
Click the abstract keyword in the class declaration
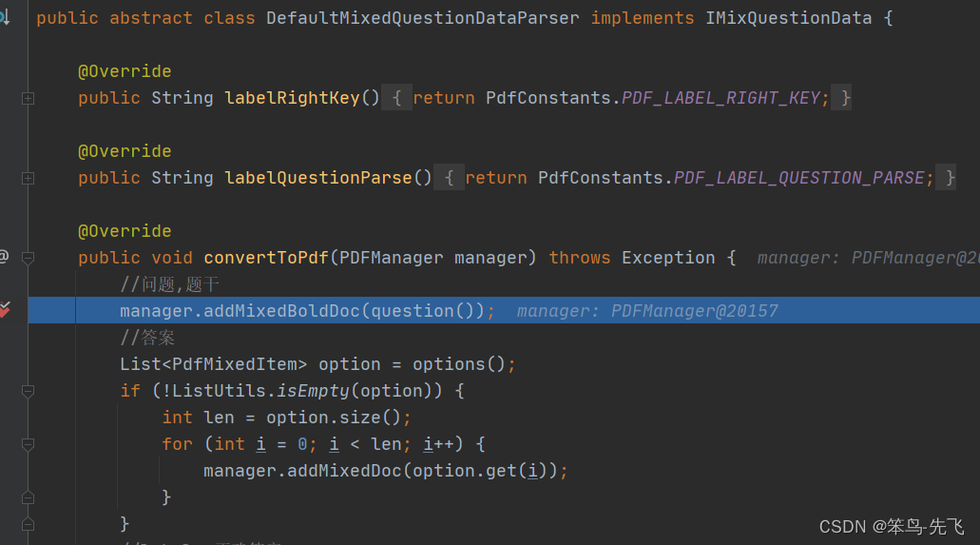[x=150, y=18]
